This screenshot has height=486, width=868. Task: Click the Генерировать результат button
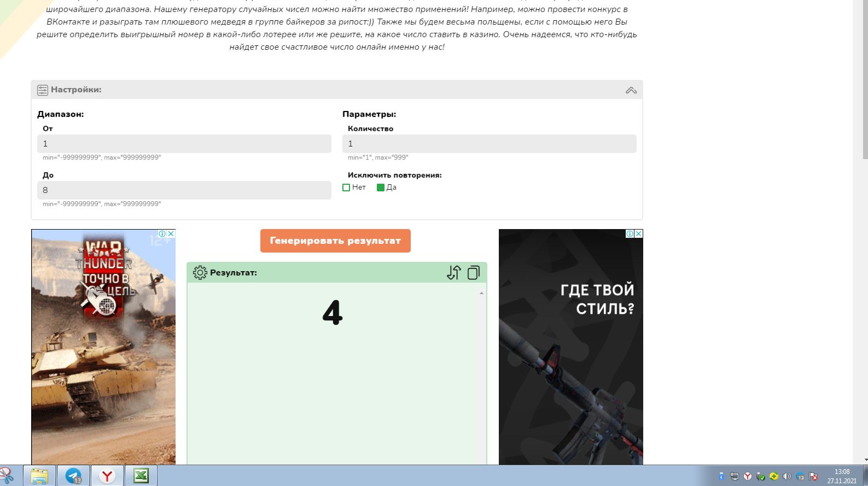(x=335, y=241)
